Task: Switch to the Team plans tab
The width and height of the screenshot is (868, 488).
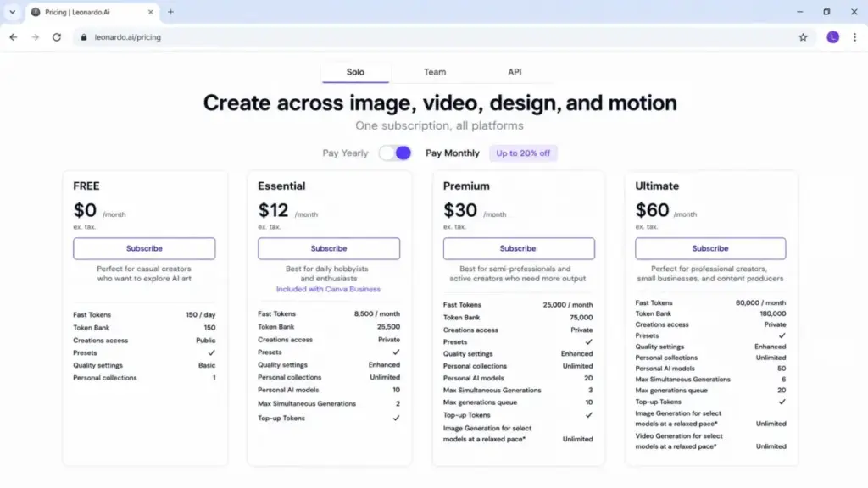Action: [435, 72]
